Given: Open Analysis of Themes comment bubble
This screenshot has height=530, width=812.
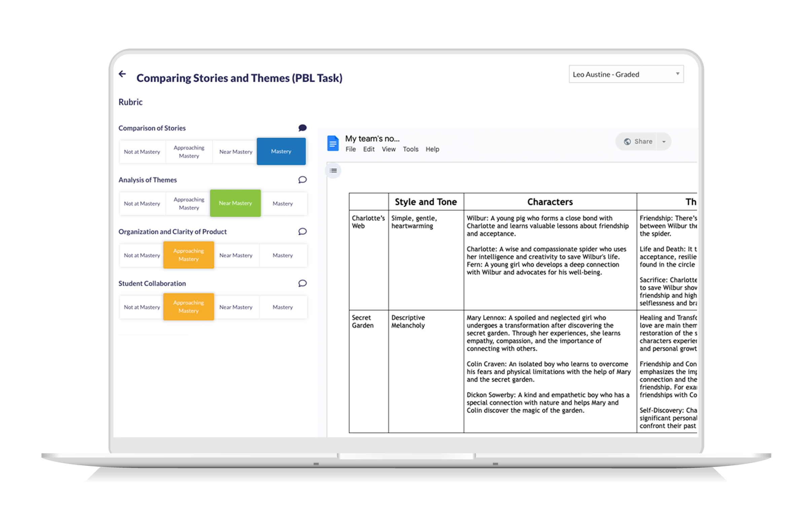Looking at the screenshot, I should [302, 179].
